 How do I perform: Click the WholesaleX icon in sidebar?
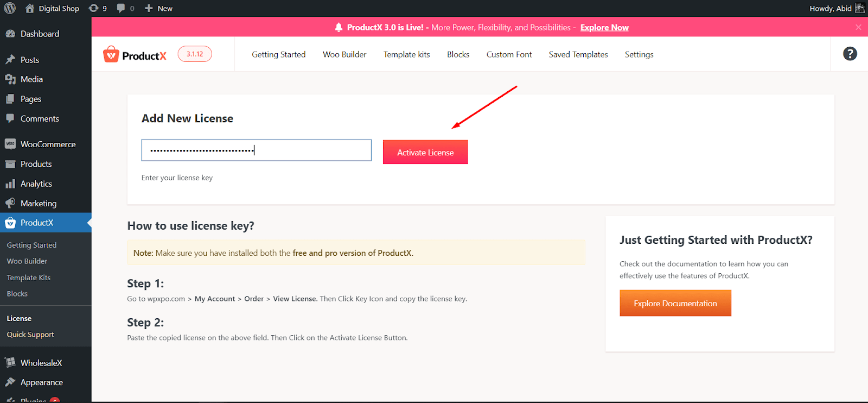click(10, 362)
